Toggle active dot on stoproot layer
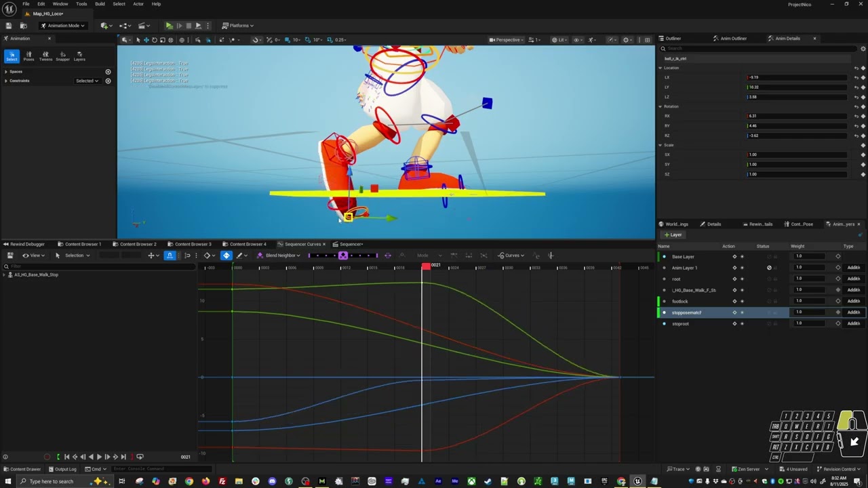 (664, 324)
